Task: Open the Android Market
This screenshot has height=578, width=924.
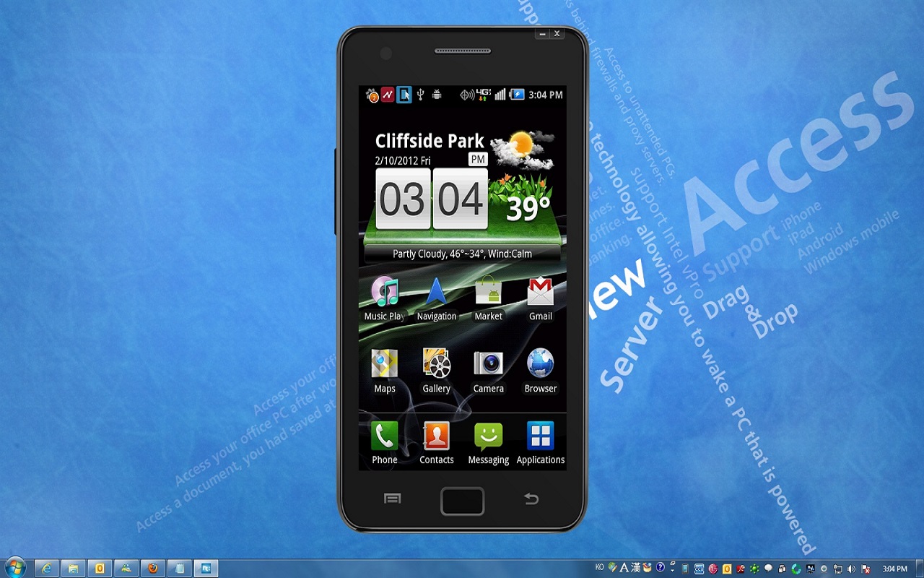Action: (488, 294)
